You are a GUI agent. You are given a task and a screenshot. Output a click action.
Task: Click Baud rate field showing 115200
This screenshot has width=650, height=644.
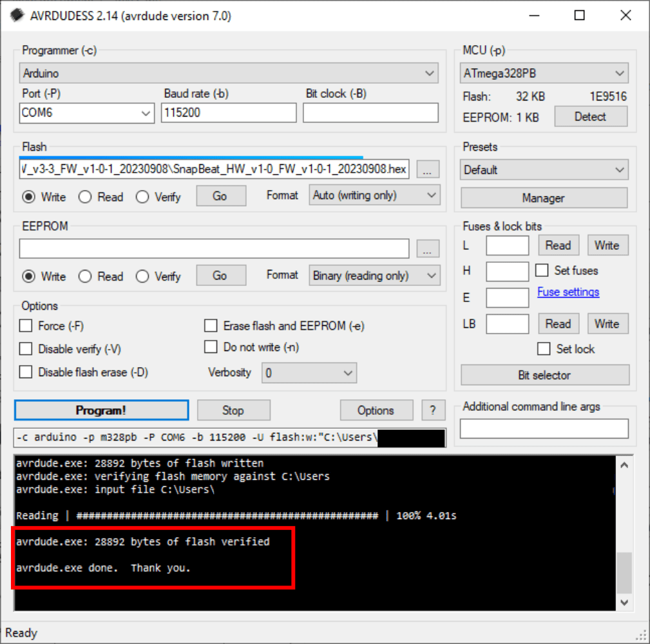click(229, 113)
